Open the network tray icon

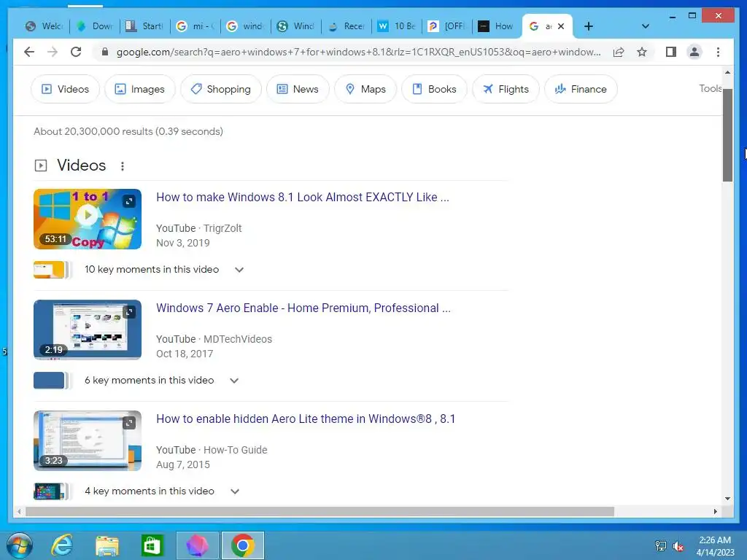point(660,546)
